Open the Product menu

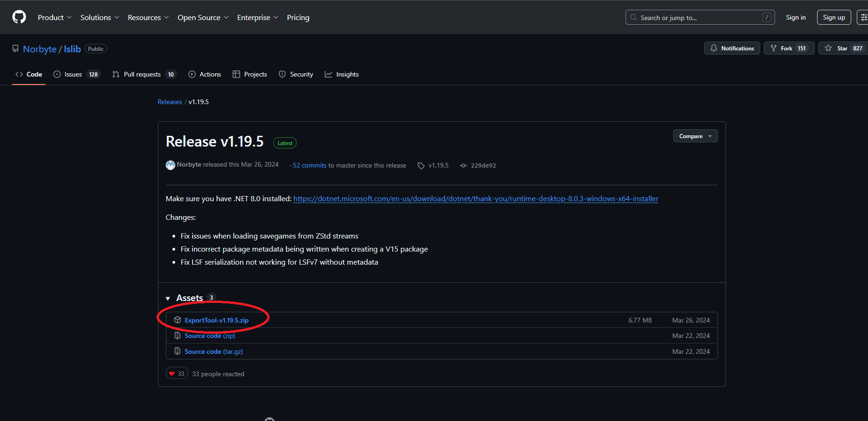(55, 17)
